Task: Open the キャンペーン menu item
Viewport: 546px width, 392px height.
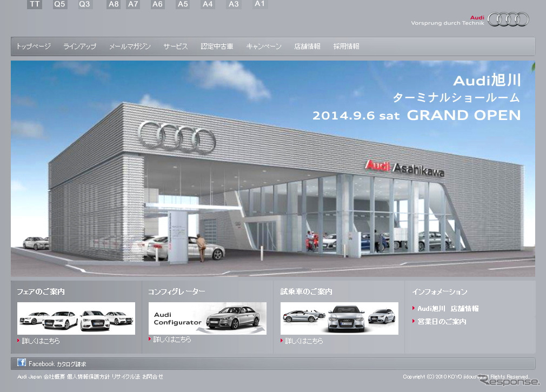Action: pyautogui.click(x=264, y=46)
